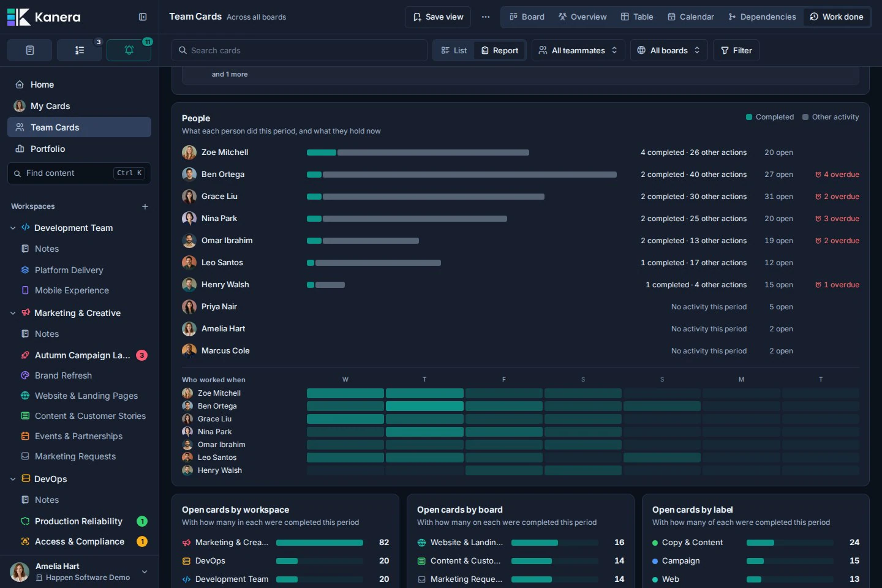Click Ben Ortega's 4 overdue indicator
This screenshot has height=588, width=882.
coord(837,175)
